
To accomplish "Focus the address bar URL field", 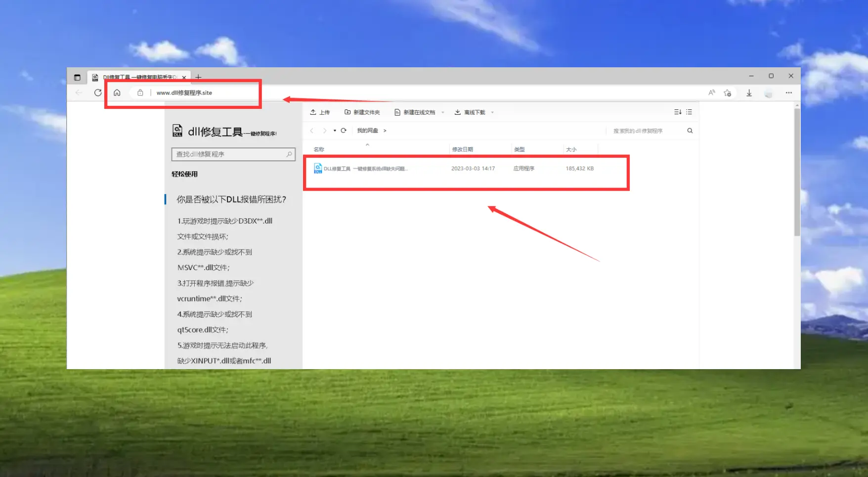I will click(184, 93).
